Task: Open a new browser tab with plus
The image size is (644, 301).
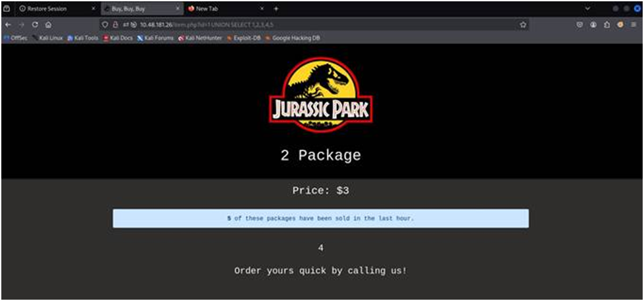Action: 276,9
